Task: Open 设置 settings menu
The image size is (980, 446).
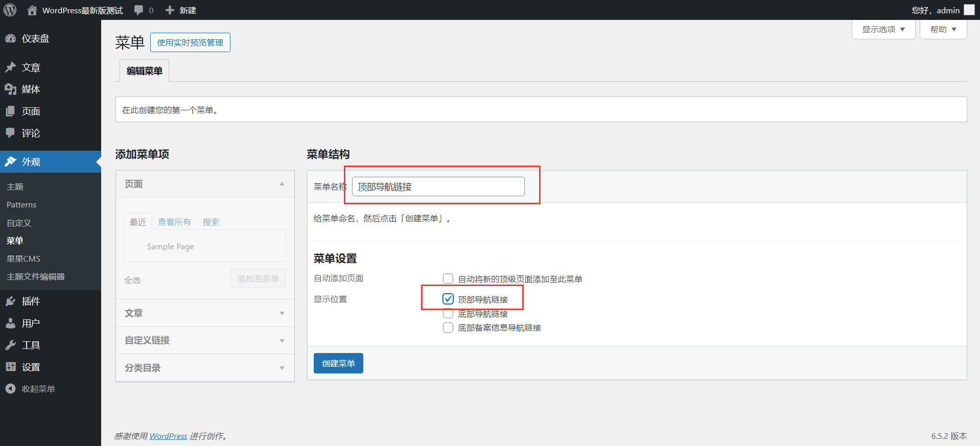Action: [x=51, y=367]
